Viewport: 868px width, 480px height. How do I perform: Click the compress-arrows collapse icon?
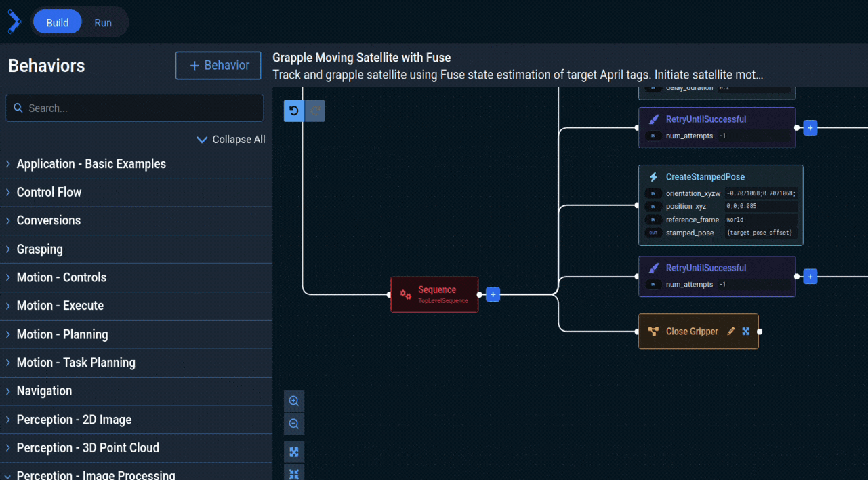coord(293,473)
